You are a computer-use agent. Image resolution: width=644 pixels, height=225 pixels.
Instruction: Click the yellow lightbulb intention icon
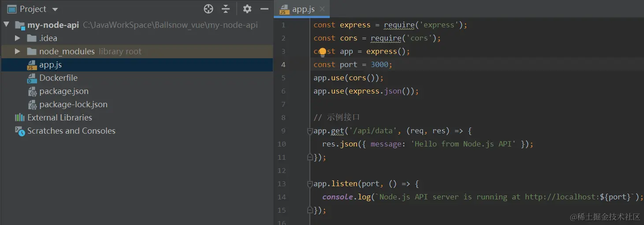pyautogui.click(x=323, y=52)
